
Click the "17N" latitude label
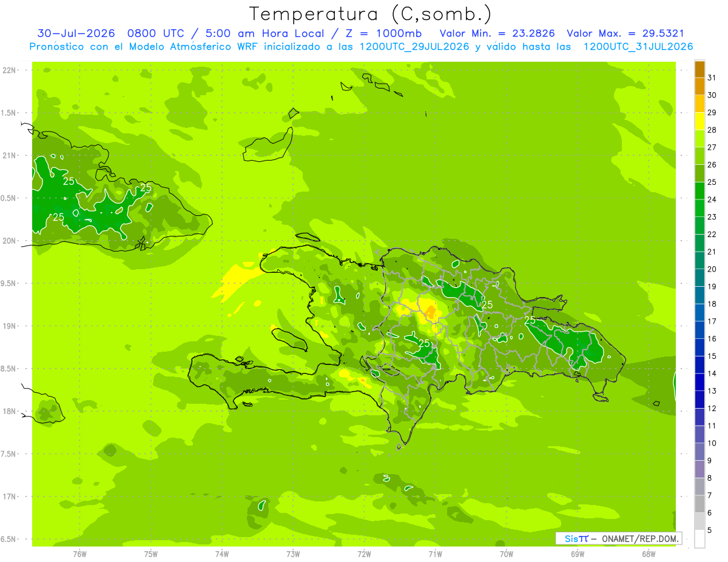pos(10,497)
